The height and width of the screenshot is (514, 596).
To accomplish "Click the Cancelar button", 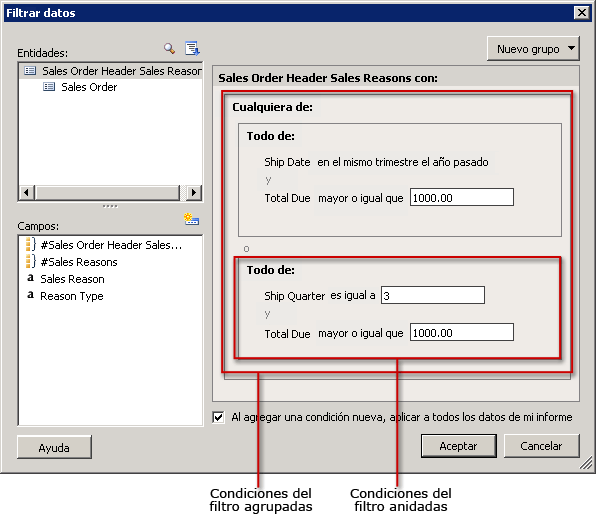I will 541,446.
